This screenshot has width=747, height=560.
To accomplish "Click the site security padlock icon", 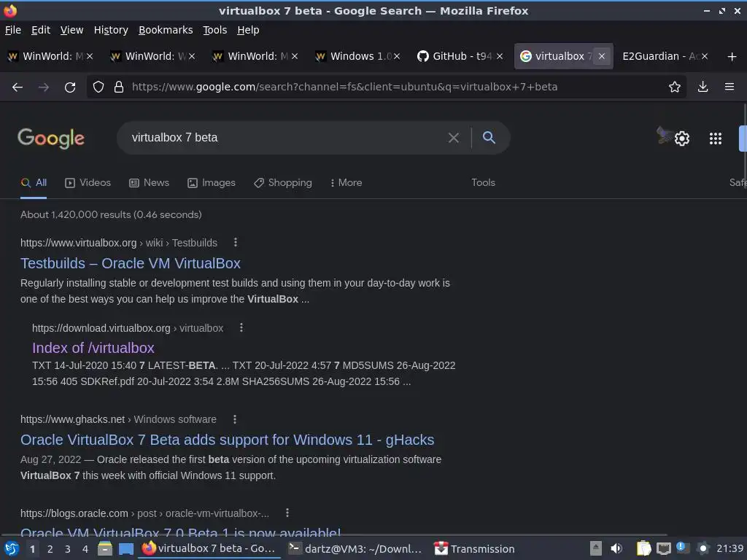I will tap(119, 87).
